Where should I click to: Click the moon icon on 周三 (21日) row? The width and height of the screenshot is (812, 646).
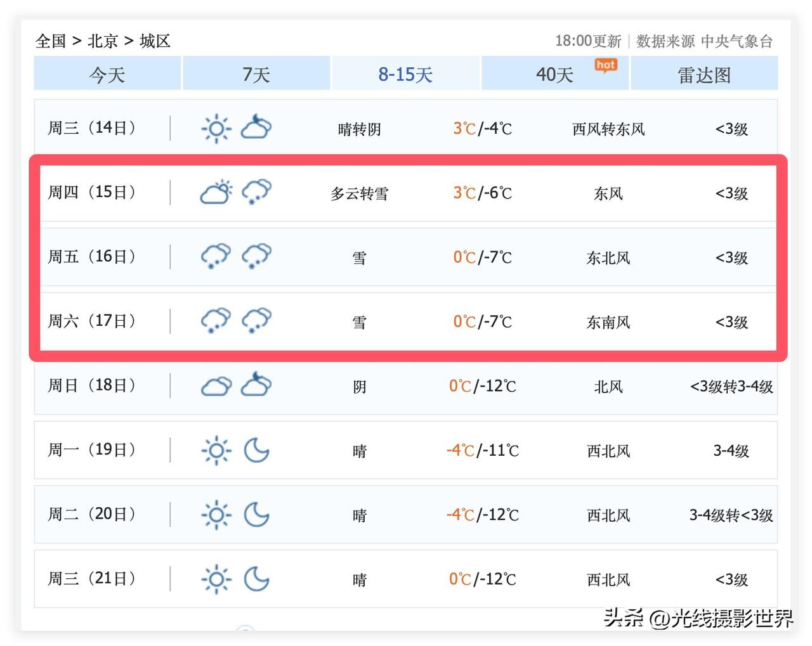(256, 579)
